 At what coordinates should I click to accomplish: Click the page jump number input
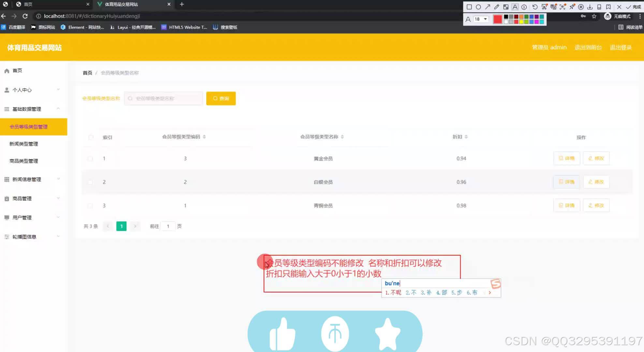pyautogui.click(x=168, y=226)
